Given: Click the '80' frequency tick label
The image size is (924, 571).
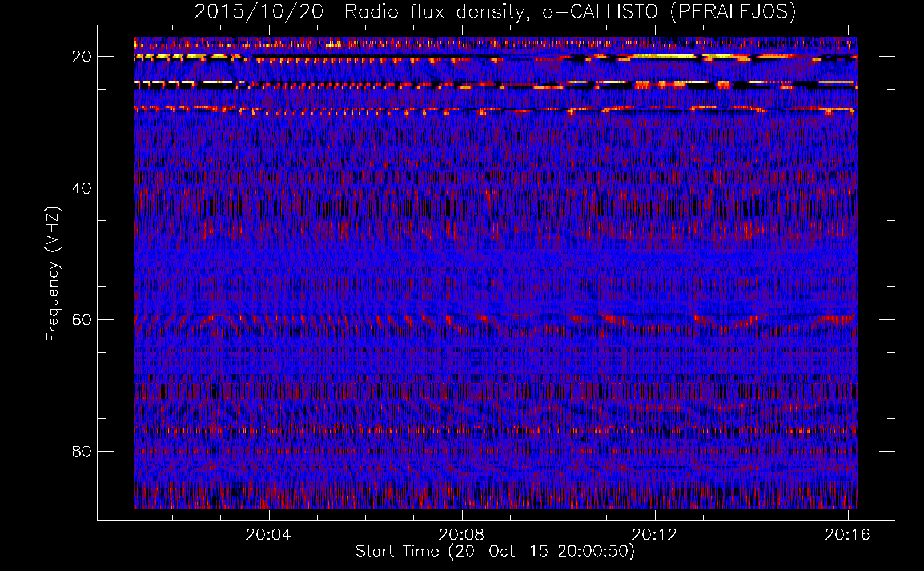Looking at the screenshot, I should (82, 452).
